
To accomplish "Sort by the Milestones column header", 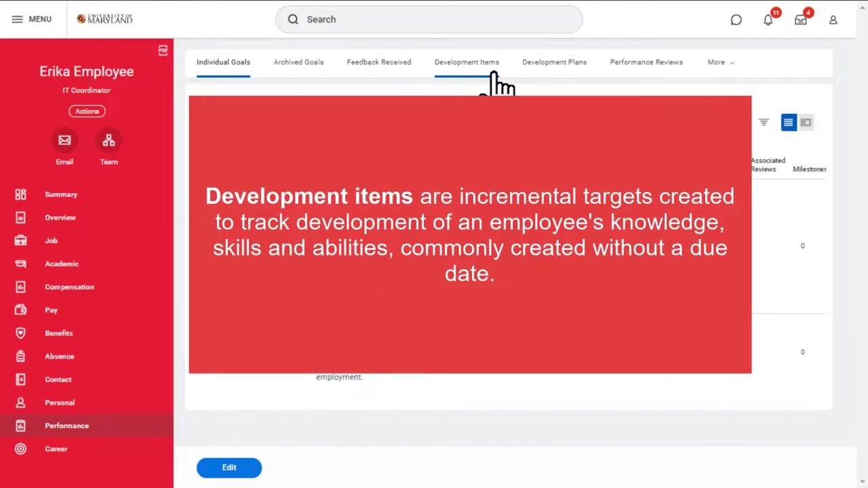I will [x=810, y=169].
